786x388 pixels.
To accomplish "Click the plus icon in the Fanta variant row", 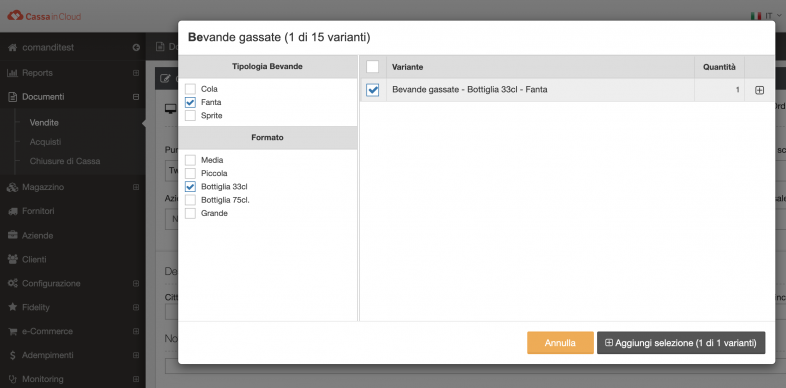I will 759,90.
